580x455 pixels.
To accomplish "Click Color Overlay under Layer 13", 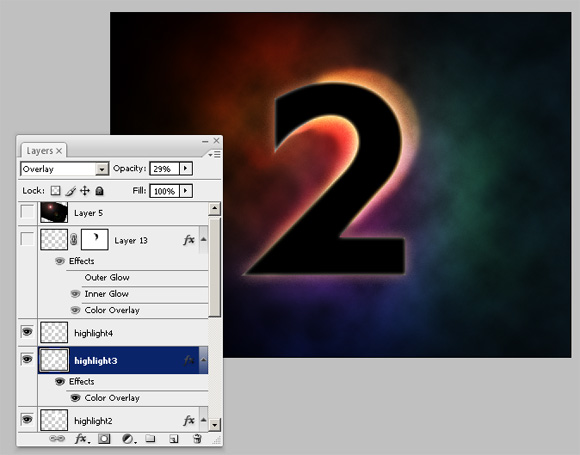I will (x=112, y=310).
